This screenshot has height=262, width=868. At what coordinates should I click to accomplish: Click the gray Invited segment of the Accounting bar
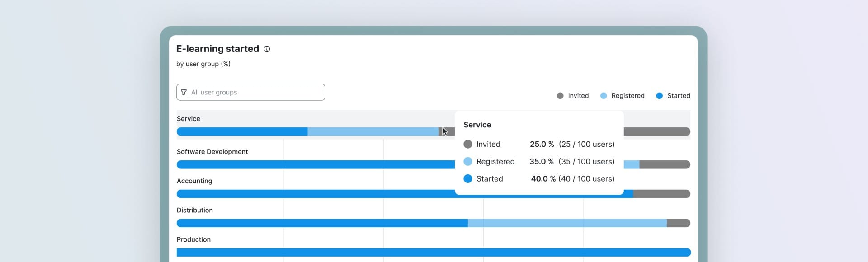pos(661,194)
